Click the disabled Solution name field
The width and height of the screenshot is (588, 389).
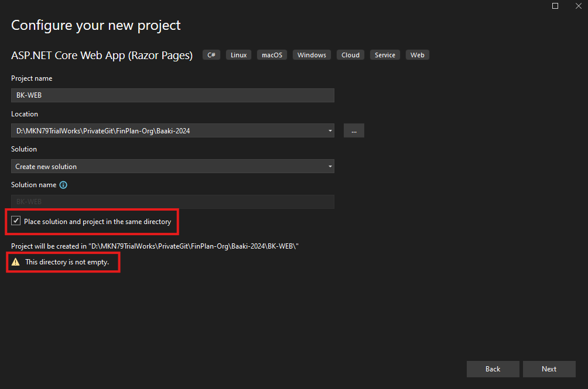[x=173, y=202]
